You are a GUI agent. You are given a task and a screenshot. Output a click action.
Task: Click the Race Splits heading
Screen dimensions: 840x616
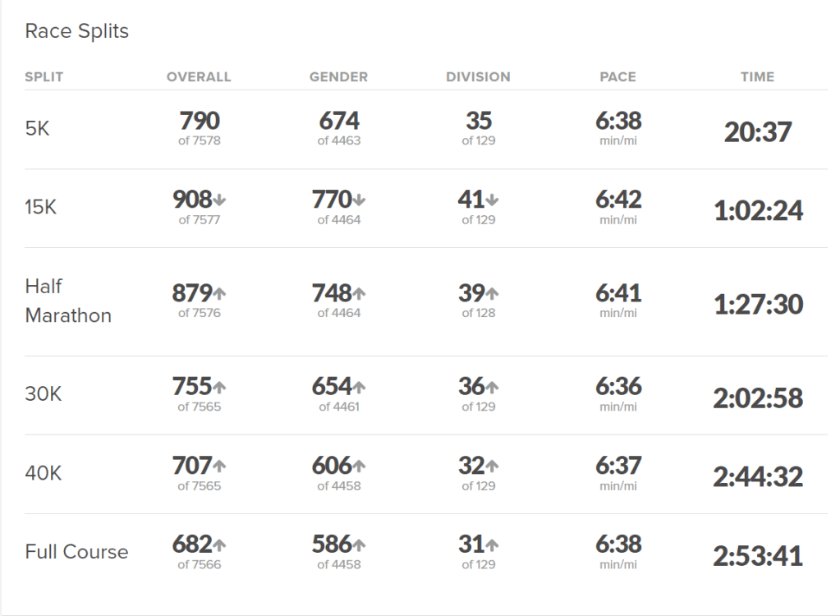[x=76, y=31]
